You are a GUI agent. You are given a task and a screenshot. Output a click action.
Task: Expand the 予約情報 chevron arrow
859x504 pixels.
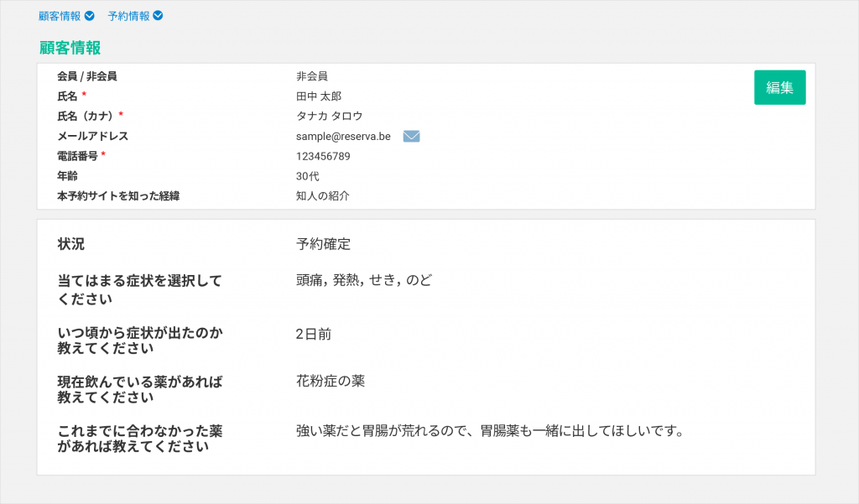click(158, 16)
